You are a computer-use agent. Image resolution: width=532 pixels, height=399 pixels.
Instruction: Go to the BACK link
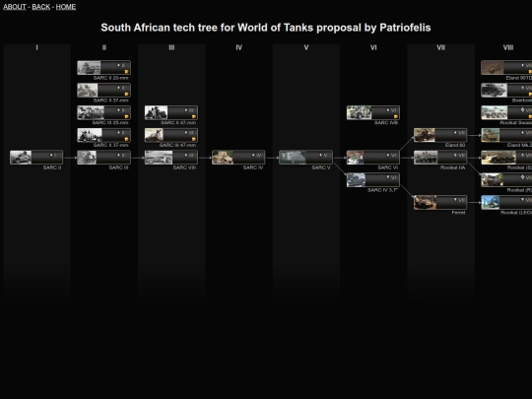41,7
